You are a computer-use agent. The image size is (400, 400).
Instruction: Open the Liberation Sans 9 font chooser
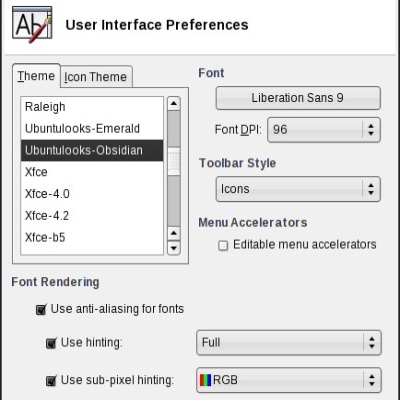coord(298,98)
